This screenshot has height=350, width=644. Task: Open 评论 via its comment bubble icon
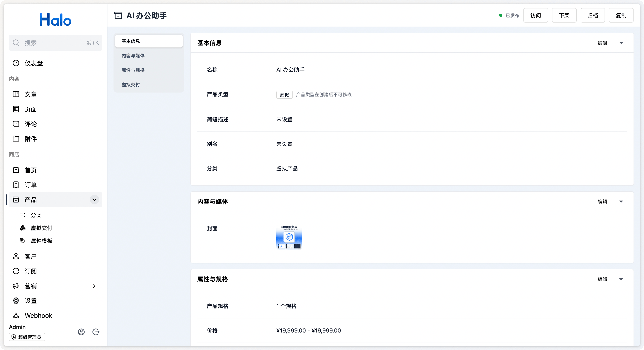coord(16,124)
